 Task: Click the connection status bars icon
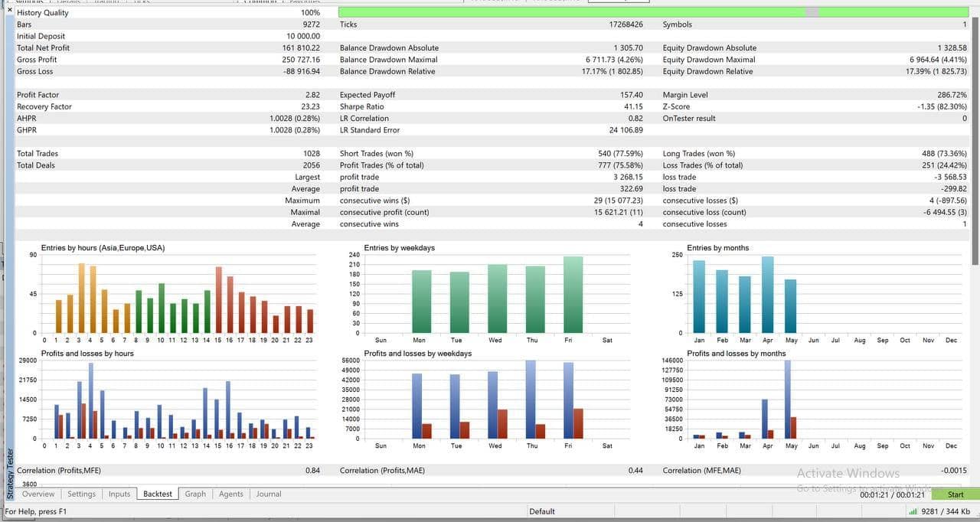913,511
